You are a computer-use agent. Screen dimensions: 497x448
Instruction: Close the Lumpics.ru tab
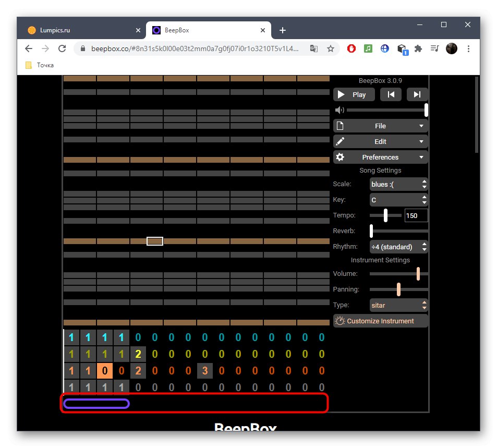point(138,30)
